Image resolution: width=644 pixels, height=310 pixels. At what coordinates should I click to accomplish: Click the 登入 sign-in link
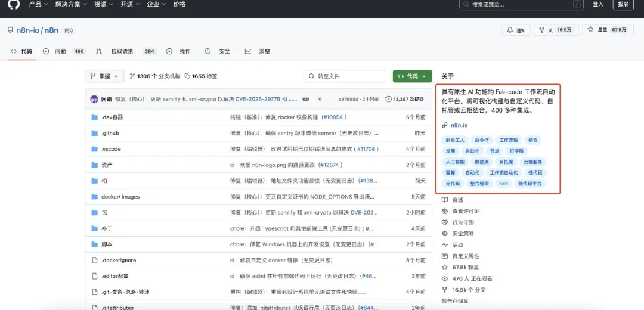[x=598, y=4]
